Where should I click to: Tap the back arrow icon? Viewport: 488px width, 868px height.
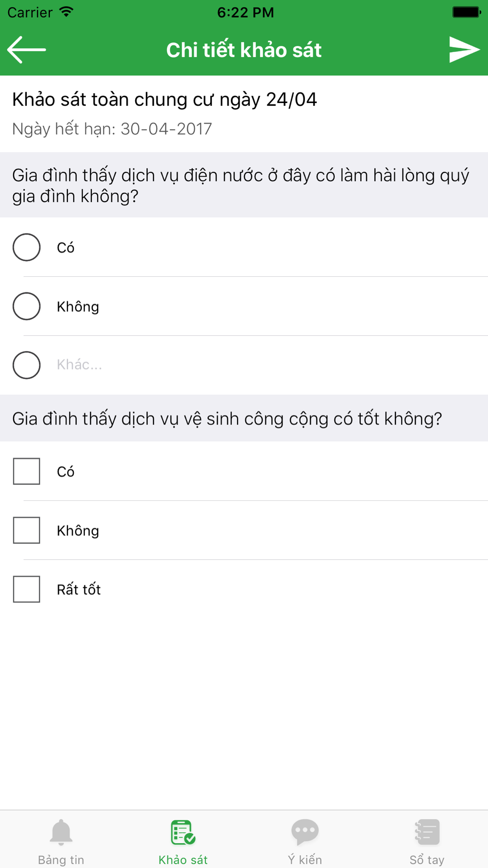(x=26, y=49)
